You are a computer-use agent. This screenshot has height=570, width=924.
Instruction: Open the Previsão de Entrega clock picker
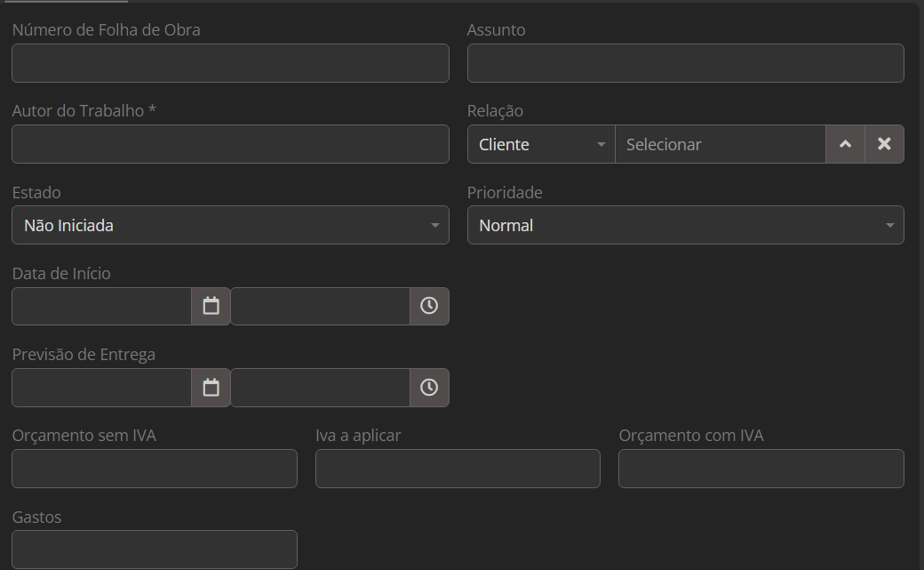[x=429, y=388]
